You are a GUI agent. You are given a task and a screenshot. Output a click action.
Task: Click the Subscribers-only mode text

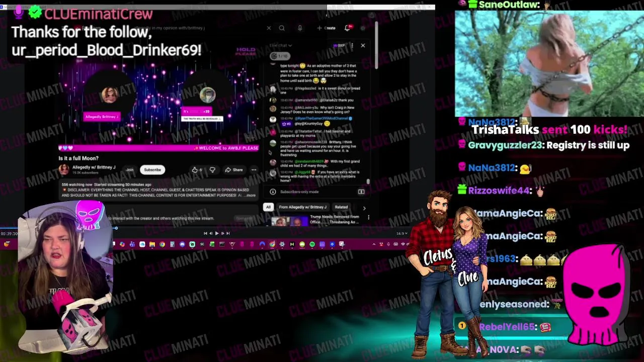[299, 192]
